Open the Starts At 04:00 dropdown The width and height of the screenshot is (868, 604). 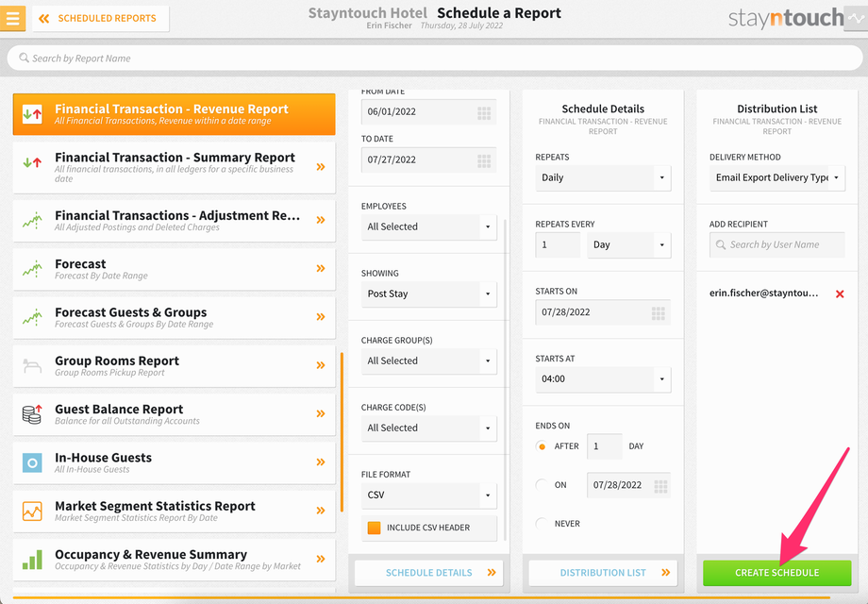click(x=604, y=379)
